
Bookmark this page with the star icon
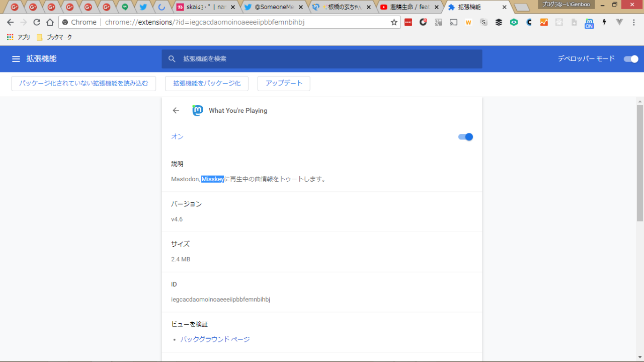[x=394, y=22]
